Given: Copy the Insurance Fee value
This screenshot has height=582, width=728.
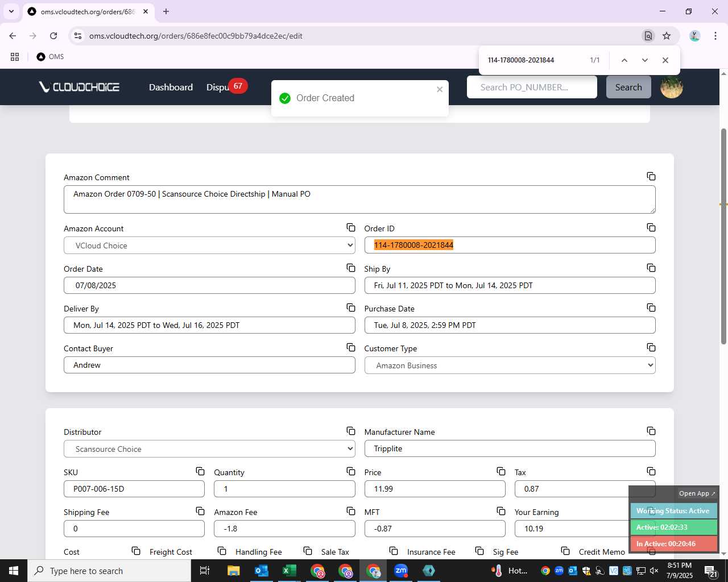Looking at the screenshot, I should click(x=479, y=551).
